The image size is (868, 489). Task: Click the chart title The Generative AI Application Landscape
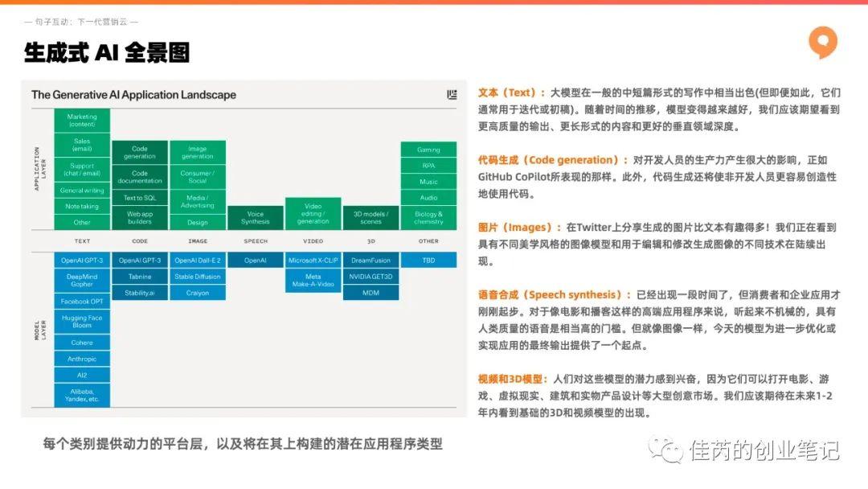point(133,95)
